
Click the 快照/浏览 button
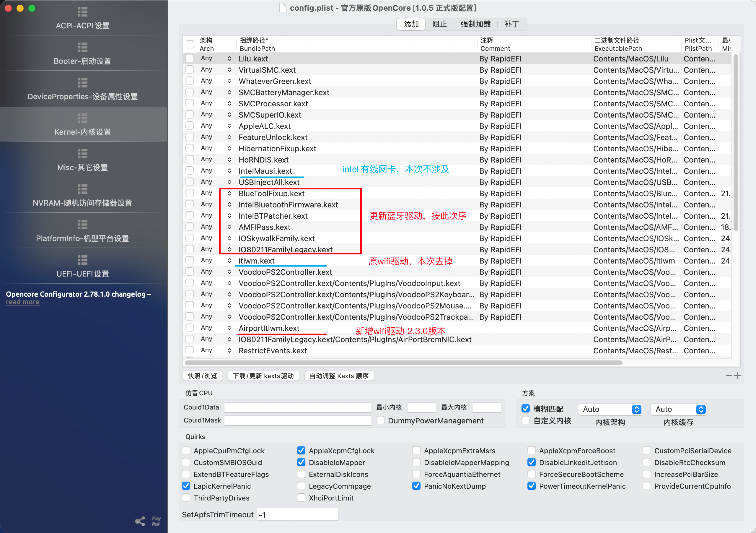click(x=203, y=376)
